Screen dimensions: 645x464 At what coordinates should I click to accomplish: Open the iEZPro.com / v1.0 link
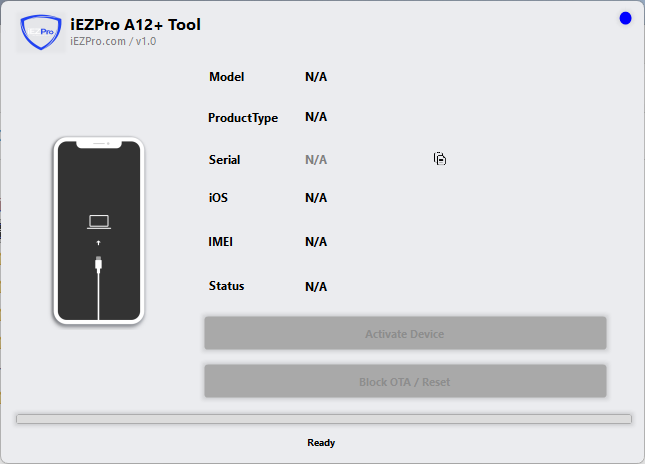point(113,42)
